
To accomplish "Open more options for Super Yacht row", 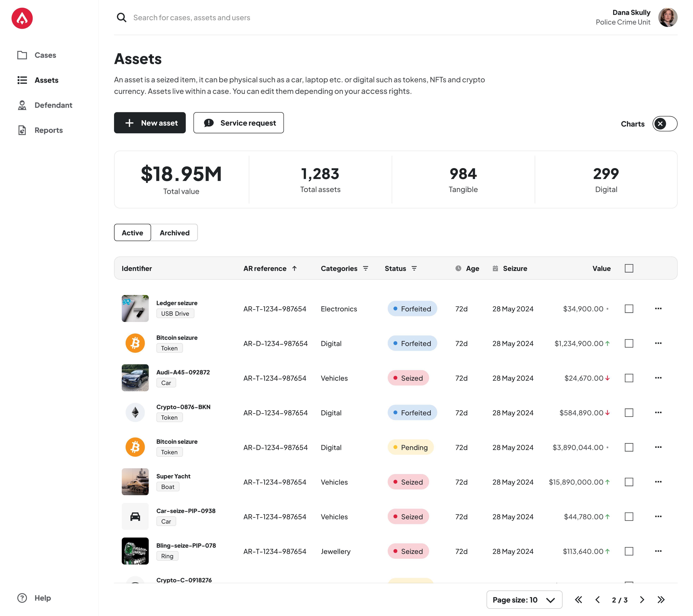I will coord(658,482).
